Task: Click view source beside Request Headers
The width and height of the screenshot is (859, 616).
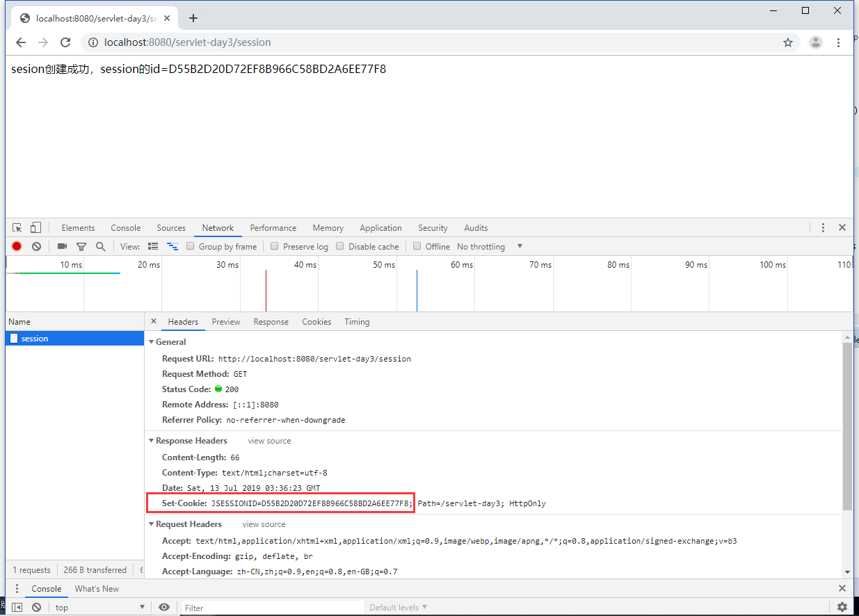Action: (x=264, y=524)
